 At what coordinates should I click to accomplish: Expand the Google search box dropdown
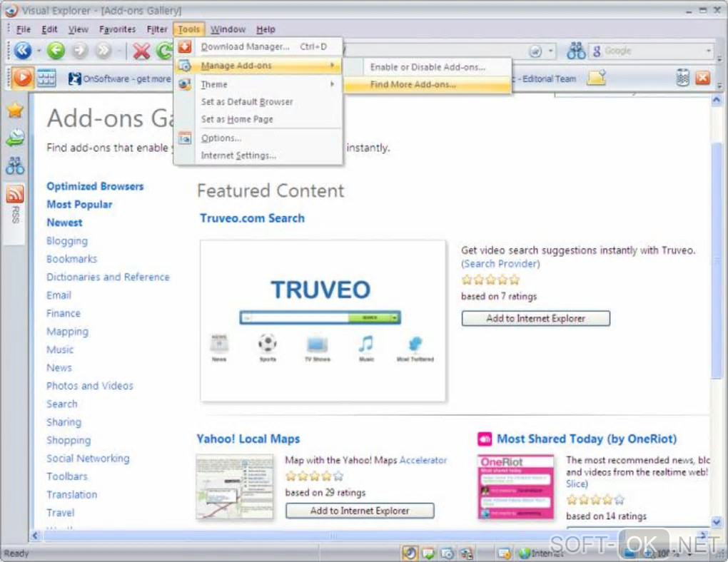coord(709,51)
